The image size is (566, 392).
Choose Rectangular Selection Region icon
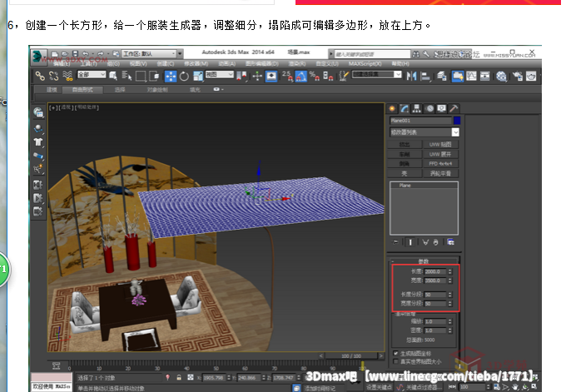click(141, 76)
